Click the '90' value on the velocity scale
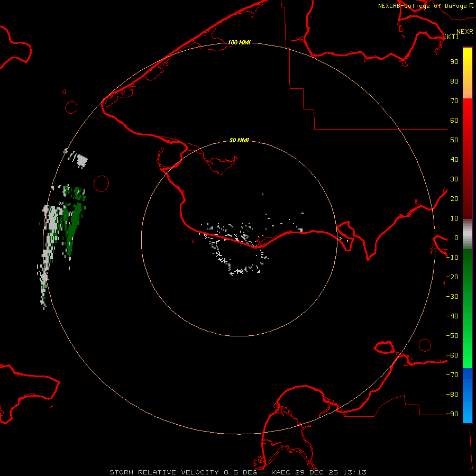Image resolution: width=476 pixels, height=476 pixels. pos(454,62)
